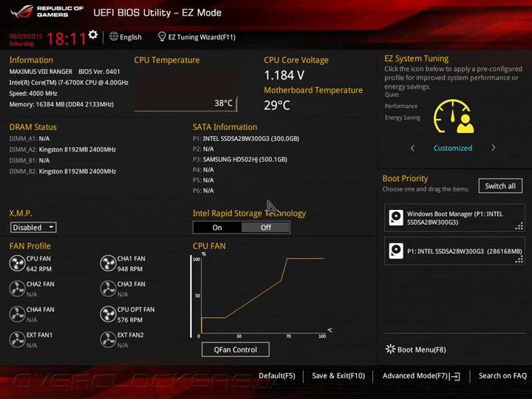Click SATA P1 INTEL SSDSA2BW300G3 entry

(x=246, y=139)
